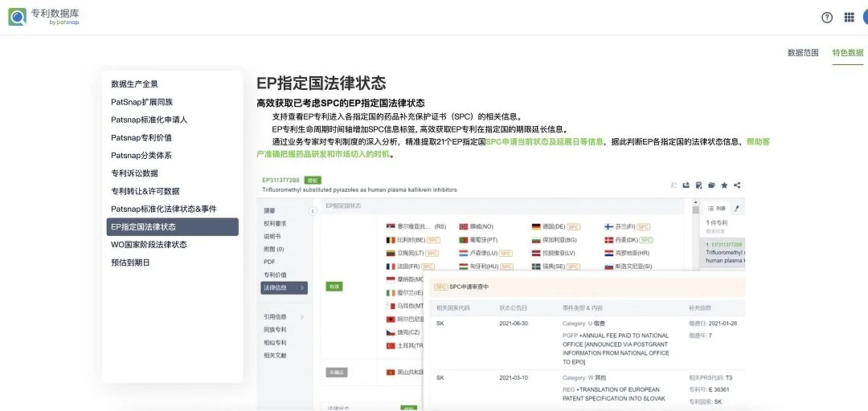This screenshot has height=411, width=868.
Task: Open PDF in the patent detail menu
Action: coord(269,262)
